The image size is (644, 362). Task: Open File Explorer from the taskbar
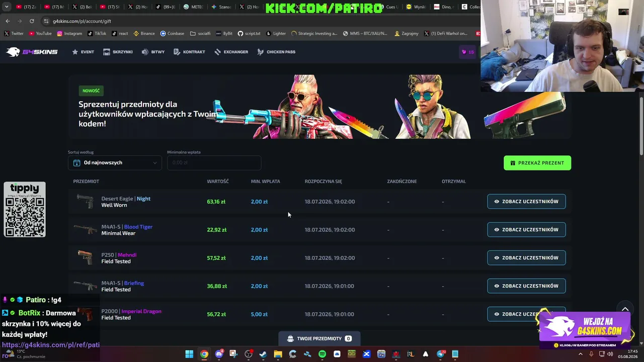(x=278, y=354)
